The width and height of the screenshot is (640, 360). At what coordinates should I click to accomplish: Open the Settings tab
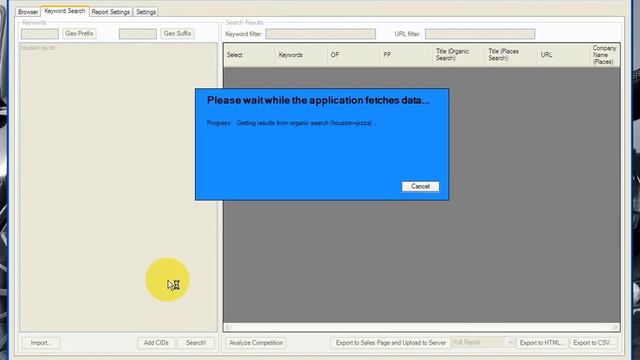point(146,12)
